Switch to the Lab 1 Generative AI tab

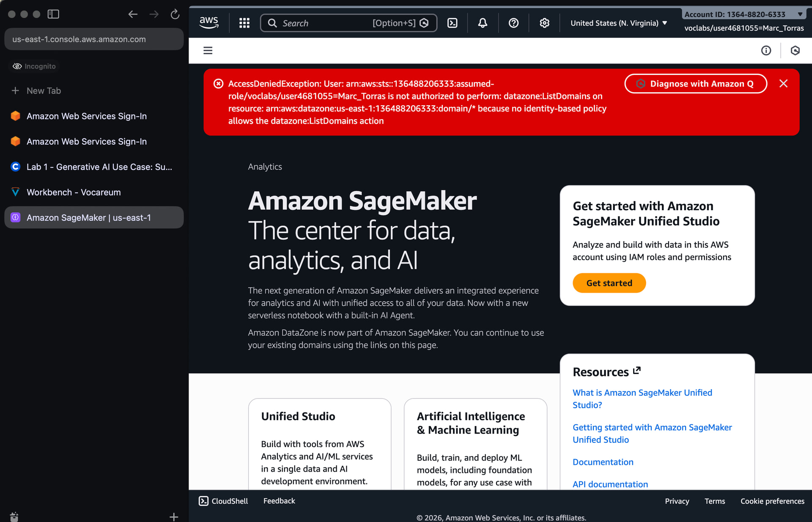[99, 167]
